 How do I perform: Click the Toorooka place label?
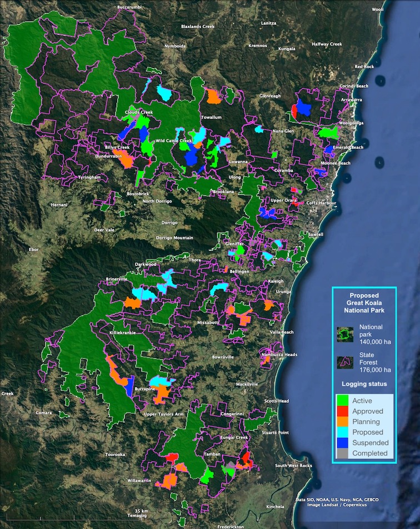pyautogui.click(x=115, y=455)
